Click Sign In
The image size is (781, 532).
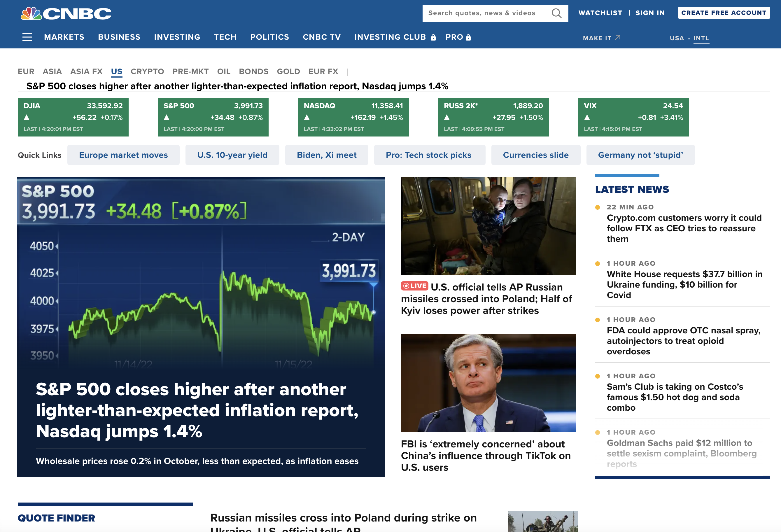pyautogui.click(x=650, y=13)
